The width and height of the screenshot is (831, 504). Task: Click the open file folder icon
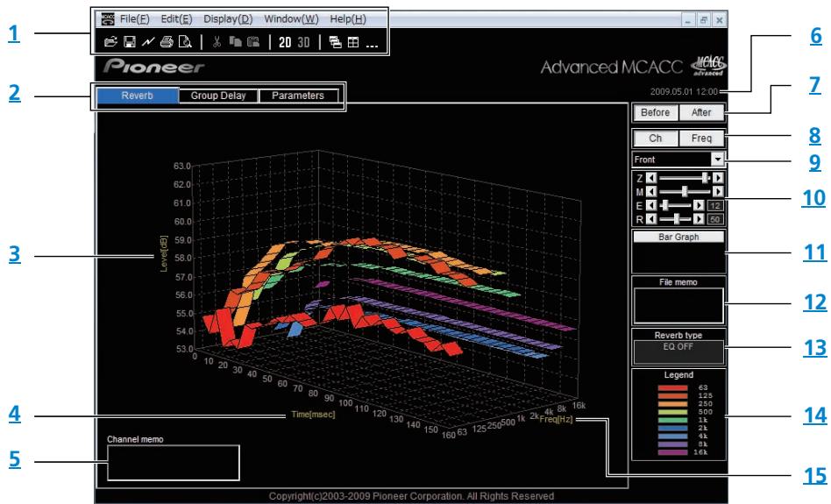point(110,42)
